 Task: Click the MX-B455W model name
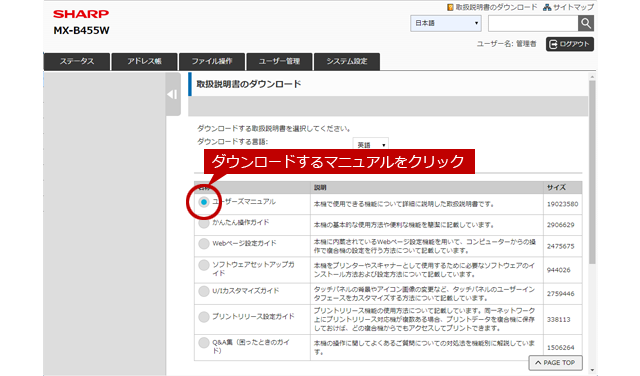pyautogui.click(x=81, y=31)
